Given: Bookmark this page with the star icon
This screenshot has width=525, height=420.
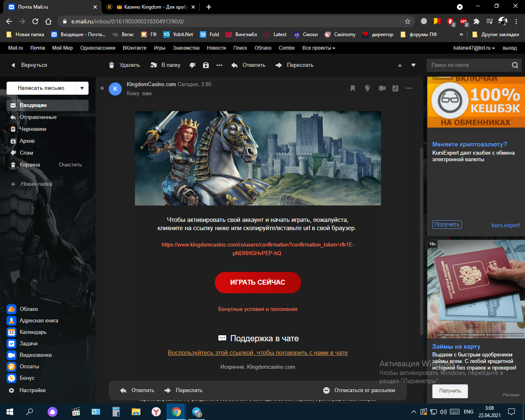Looking at the screenshot, I should (x=408, y=21).
